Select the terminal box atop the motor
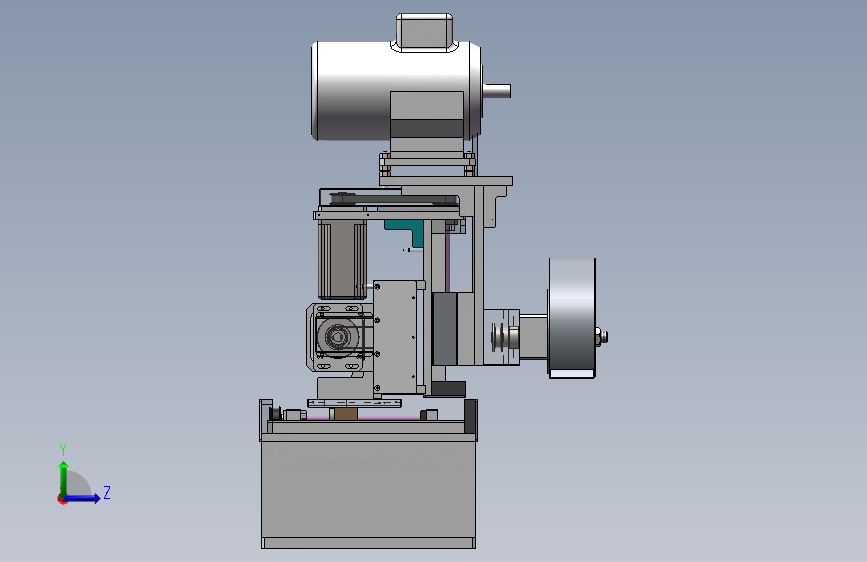The height and width of the screenshot is (562, 867). [424, 32]
